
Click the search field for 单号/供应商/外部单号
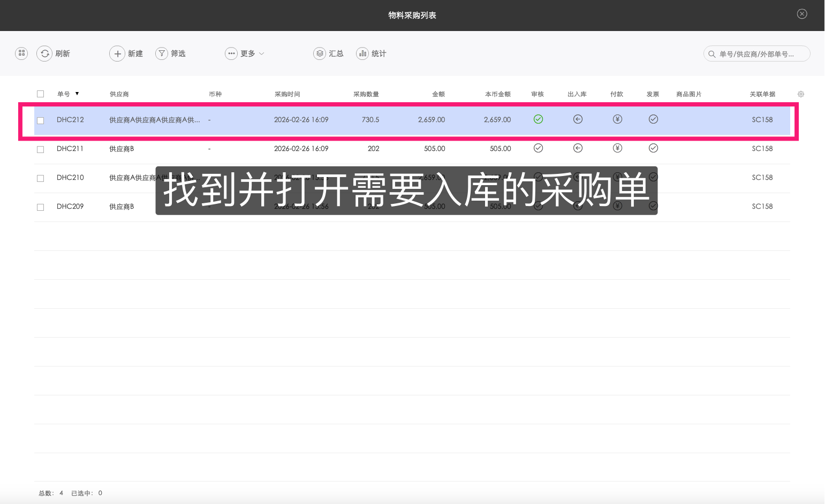(756, 54)
